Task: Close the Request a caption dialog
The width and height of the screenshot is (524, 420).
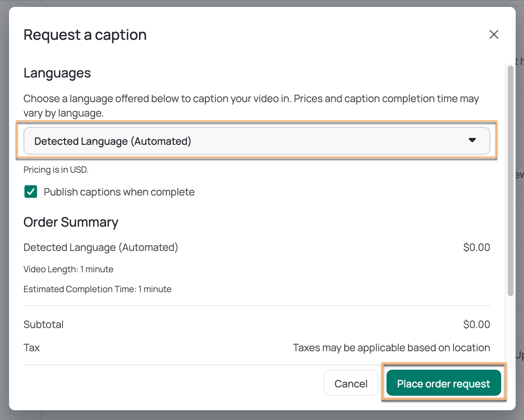Action: (x=494, y=35)
